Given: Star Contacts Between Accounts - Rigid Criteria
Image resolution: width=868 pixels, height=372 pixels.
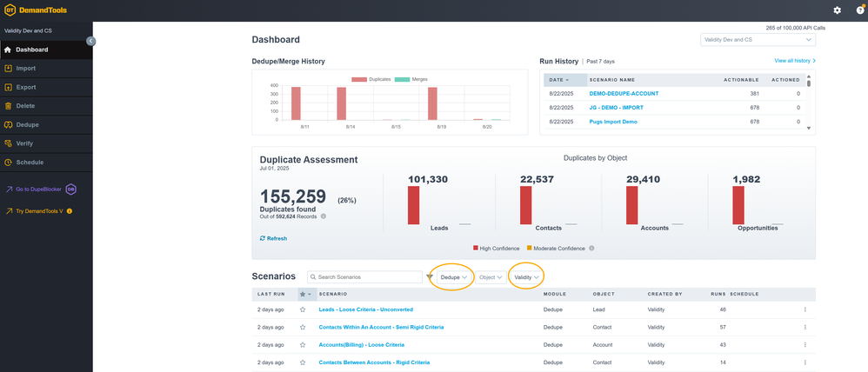Looking at the screenshot, I should pyautogui.click(x=303, y=362).
